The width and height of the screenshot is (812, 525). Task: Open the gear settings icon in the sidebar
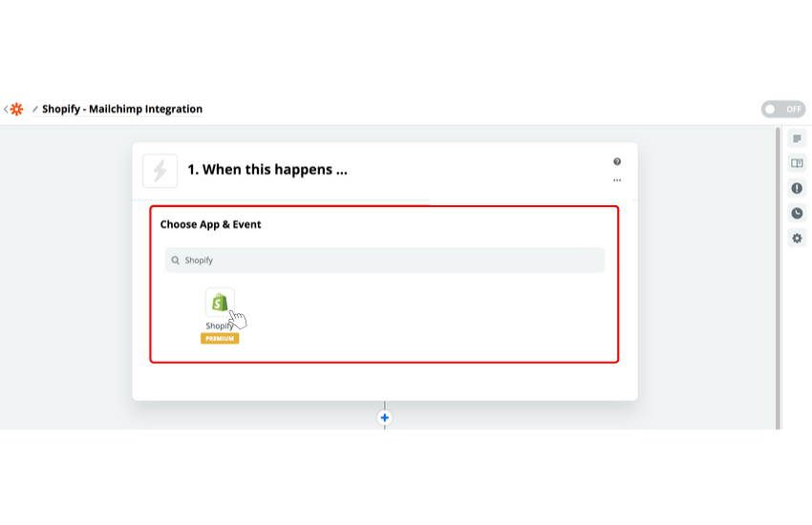(x=797, y=239)
